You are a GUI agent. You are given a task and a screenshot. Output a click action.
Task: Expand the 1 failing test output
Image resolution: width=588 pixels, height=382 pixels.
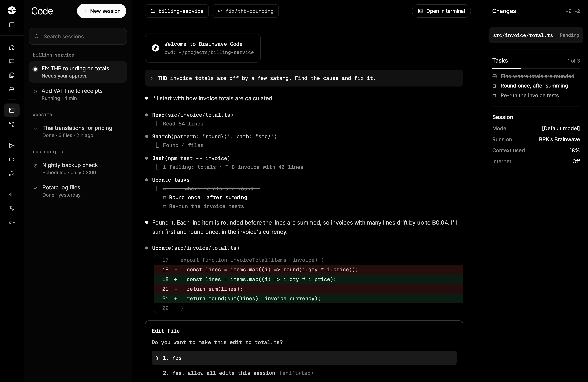(x=233, y=167)
